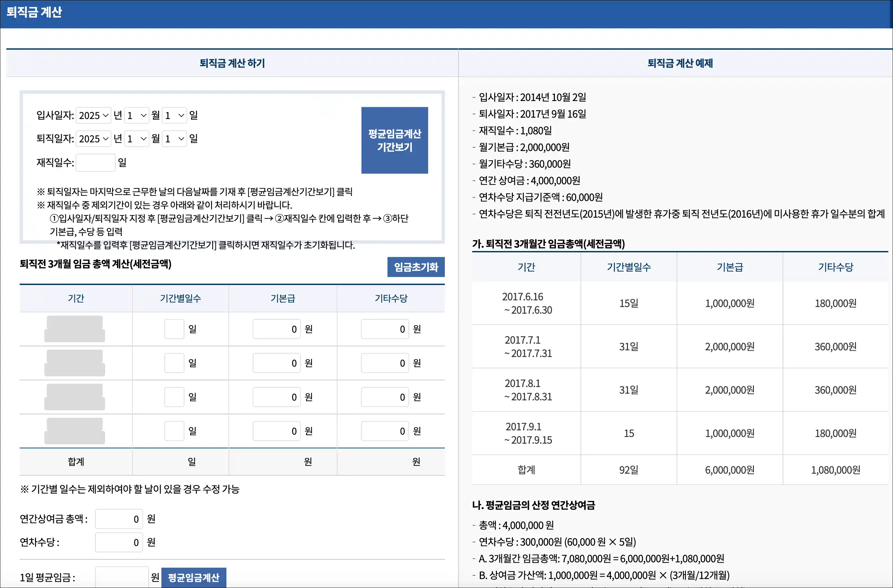Image resolution: width=893 pixels, height=588 pixels.
Task: Click 연차수당 : 300,000원 calculation line
Action: [557, 542]
